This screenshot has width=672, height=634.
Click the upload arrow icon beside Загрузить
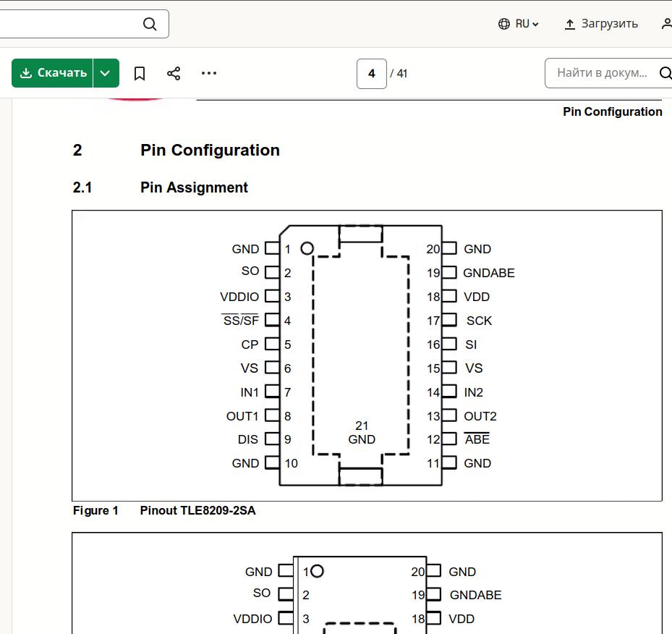pos(570,24)
